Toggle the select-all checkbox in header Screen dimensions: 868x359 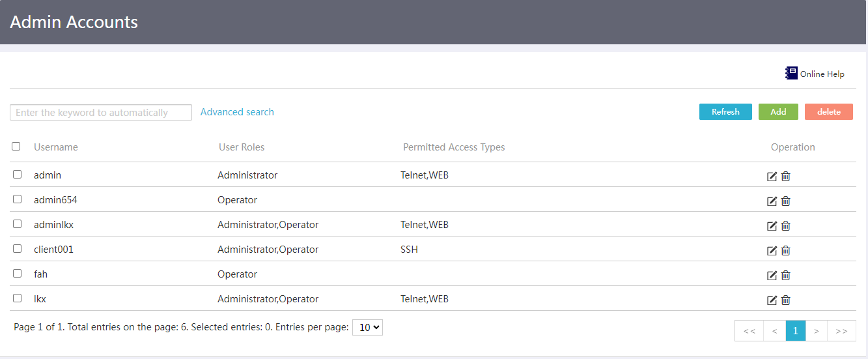point(16,147)
